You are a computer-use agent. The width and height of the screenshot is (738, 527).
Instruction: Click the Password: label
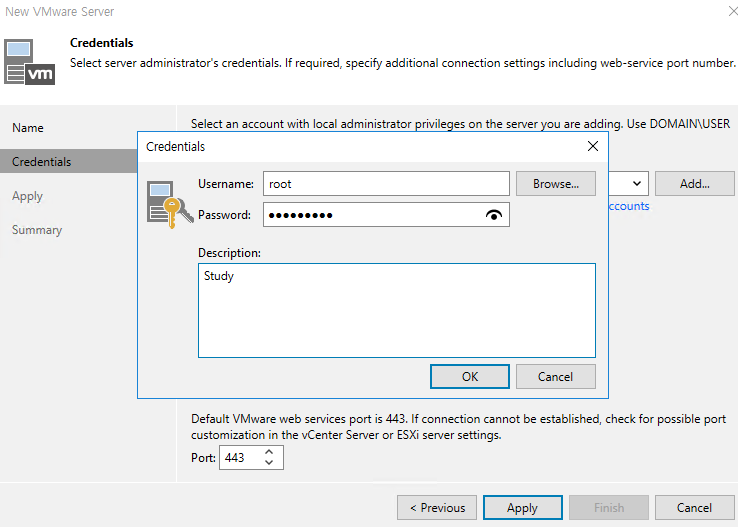pos(225,215)
